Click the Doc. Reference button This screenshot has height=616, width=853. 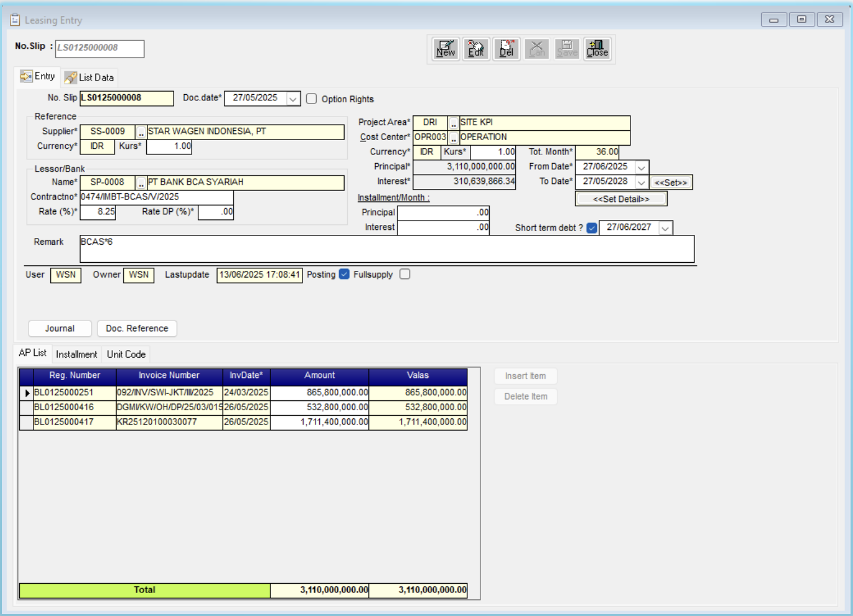137,328
